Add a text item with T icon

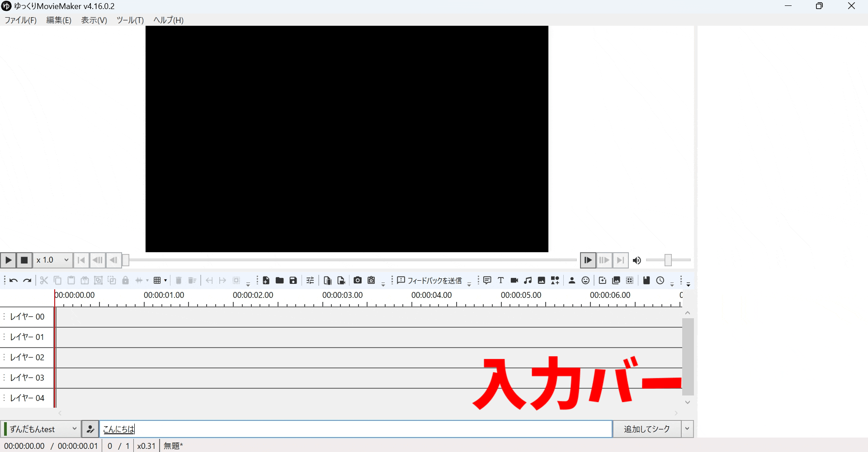[x=500, y=281]
